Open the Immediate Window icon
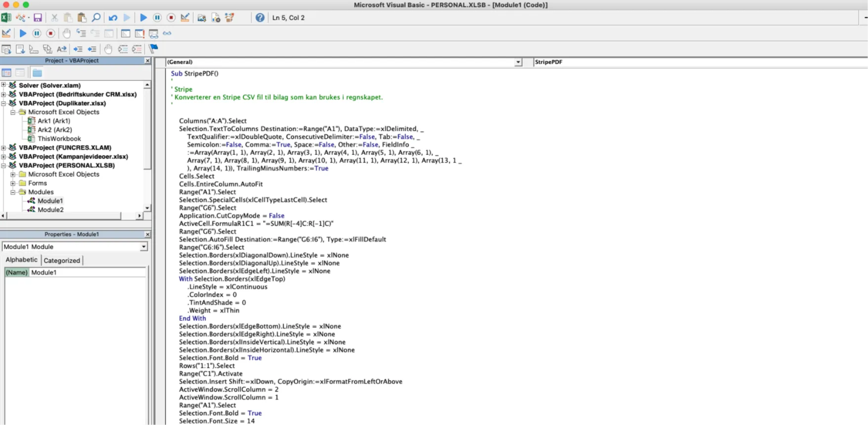868x425 pixels. pyautogui.click(x=140, y=34)
